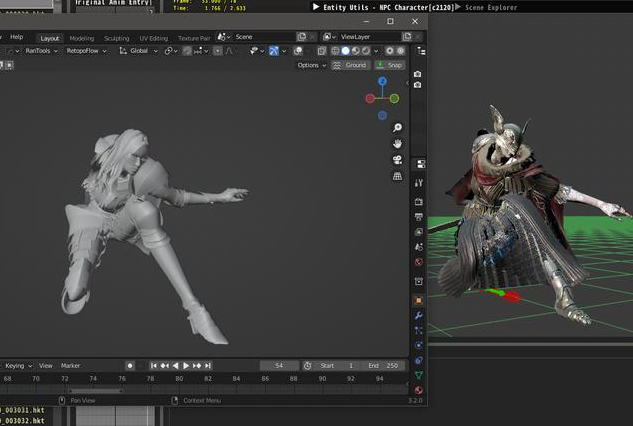The height and width of the screenshot is (426, 633).
Task: Toggle the timeline auto keying record button
Action: click(130, 366)
